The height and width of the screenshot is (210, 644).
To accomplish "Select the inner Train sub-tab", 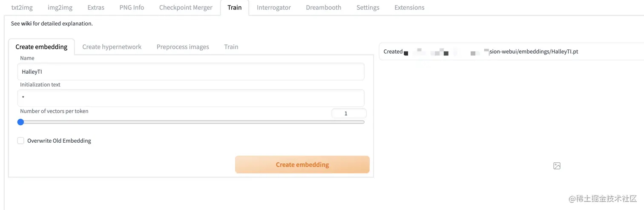I will 231,47.
